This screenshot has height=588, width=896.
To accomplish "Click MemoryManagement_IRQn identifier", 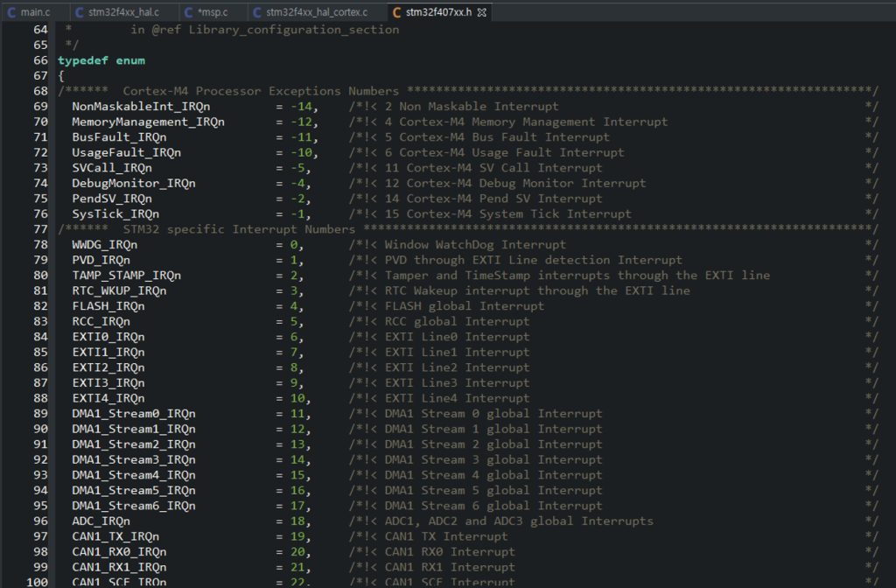I will (x=148, y=122).
